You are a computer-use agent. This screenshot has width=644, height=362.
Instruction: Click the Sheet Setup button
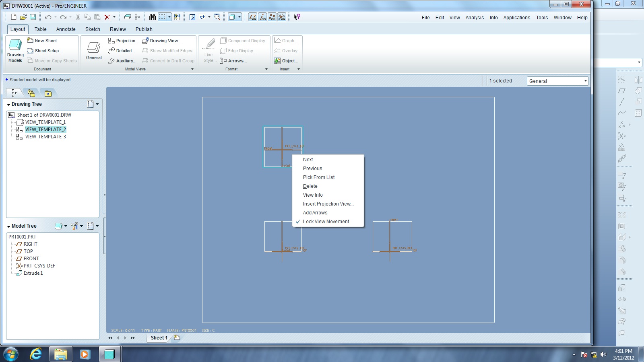(x=45, y=51)
